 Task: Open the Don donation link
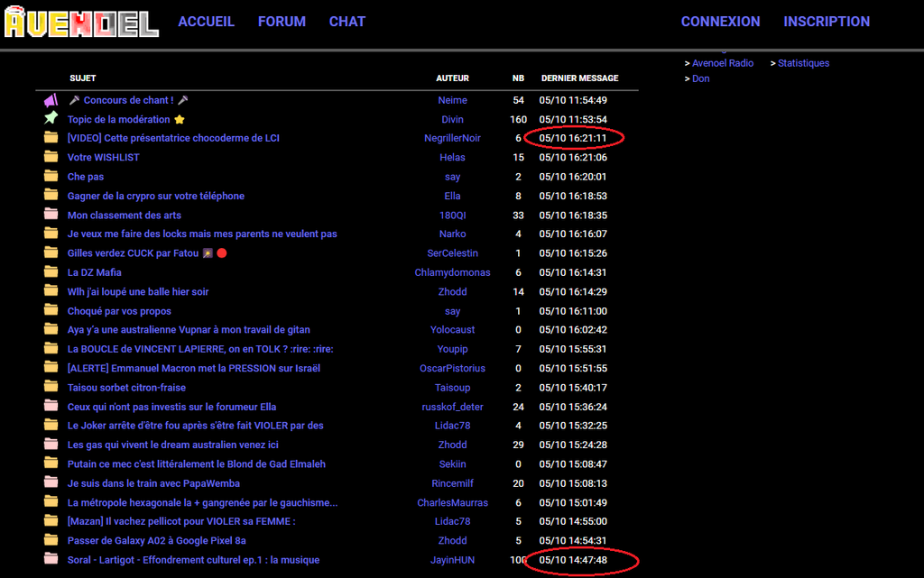pos(700,79)
